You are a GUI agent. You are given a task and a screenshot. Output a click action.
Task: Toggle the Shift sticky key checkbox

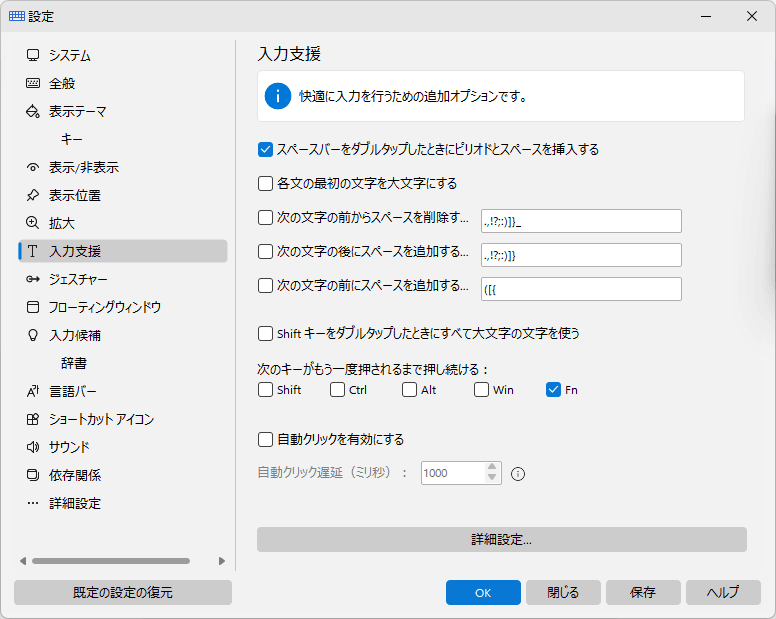tap(265, 390)
